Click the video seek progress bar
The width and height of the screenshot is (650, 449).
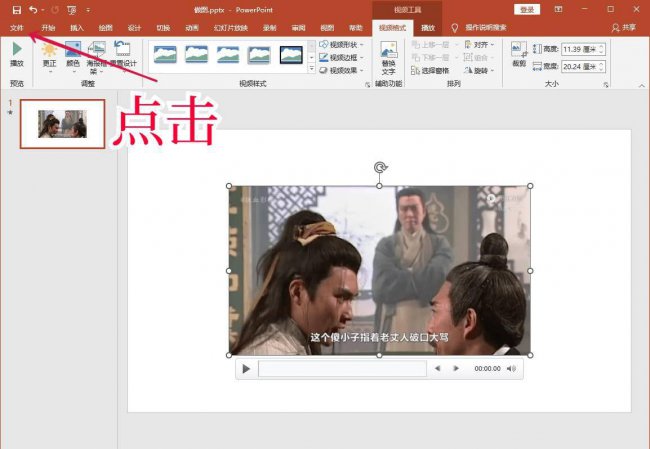[342, 369]
